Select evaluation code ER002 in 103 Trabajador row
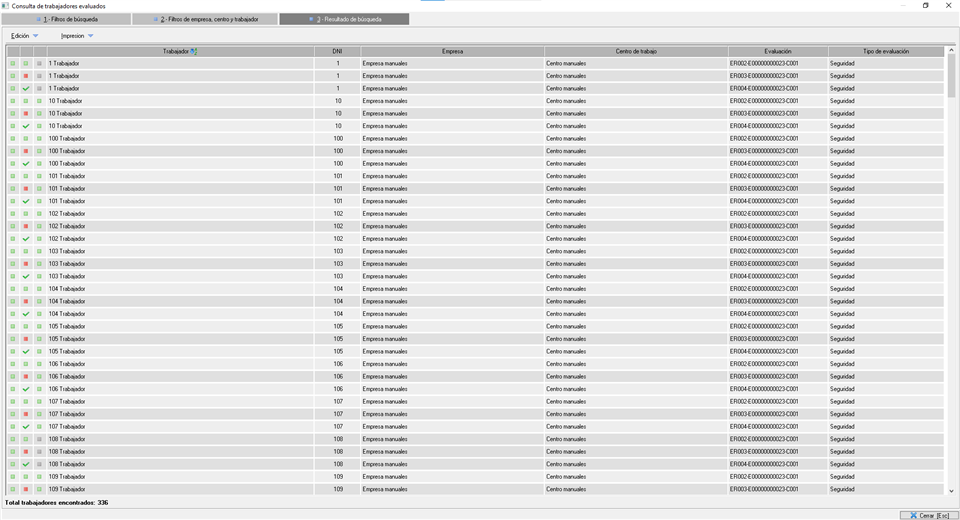960x520 pixels. (778, 252)
